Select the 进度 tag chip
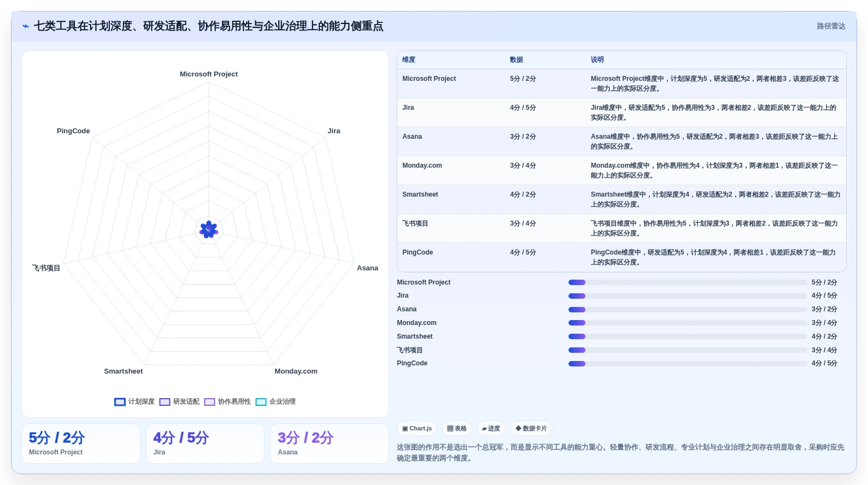 491,428
